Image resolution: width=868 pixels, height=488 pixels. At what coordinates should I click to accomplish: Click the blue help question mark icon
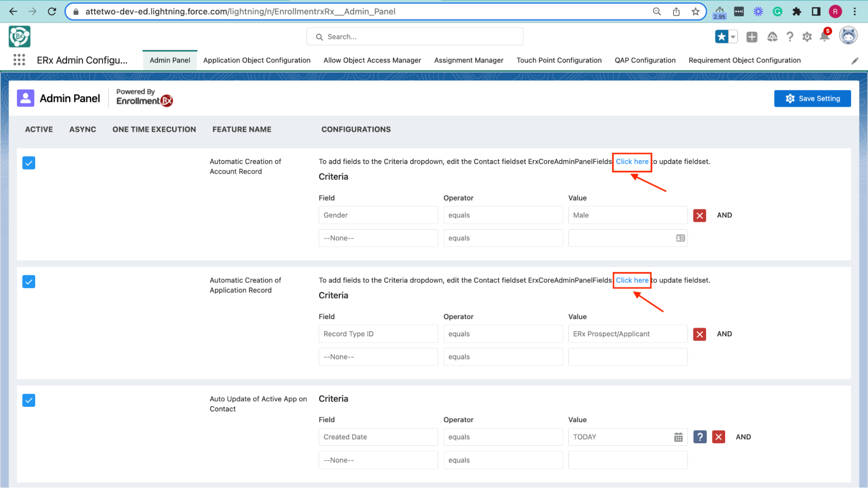[700, 437]
